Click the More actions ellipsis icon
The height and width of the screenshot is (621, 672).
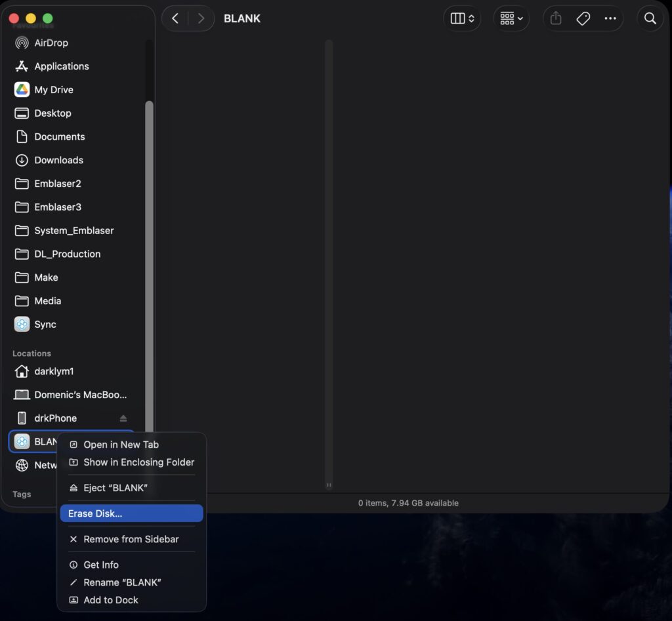click(x=610, y=19)
